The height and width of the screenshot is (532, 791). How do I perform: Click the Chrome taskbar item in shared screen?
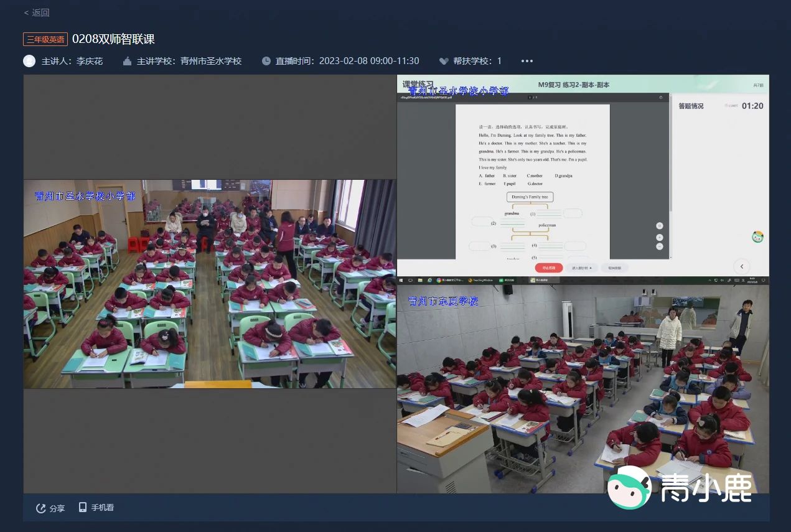[x=452, y=280]
